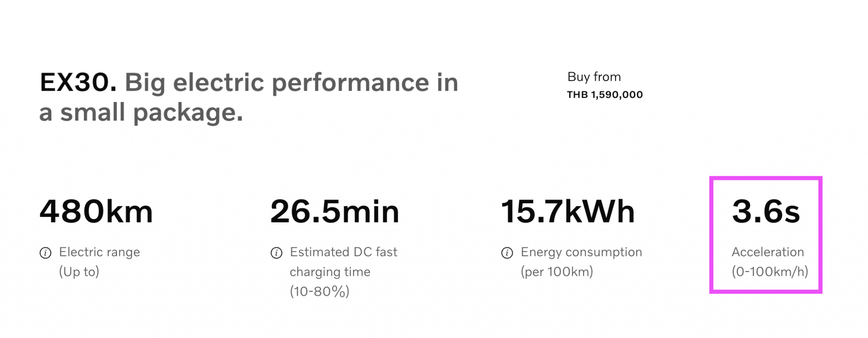868x338 pixels.
Task: Click the '(0-100km/h)' note
Action: [770, 272]
